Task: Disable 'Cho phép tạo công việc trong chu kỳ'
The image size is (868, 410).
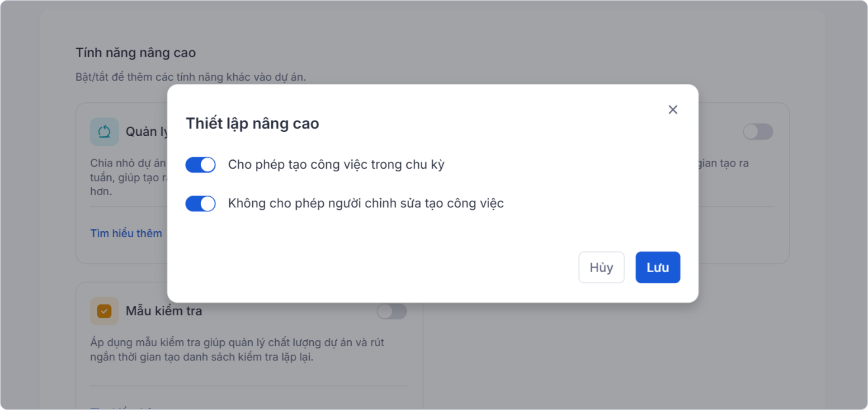Action: 200,165
